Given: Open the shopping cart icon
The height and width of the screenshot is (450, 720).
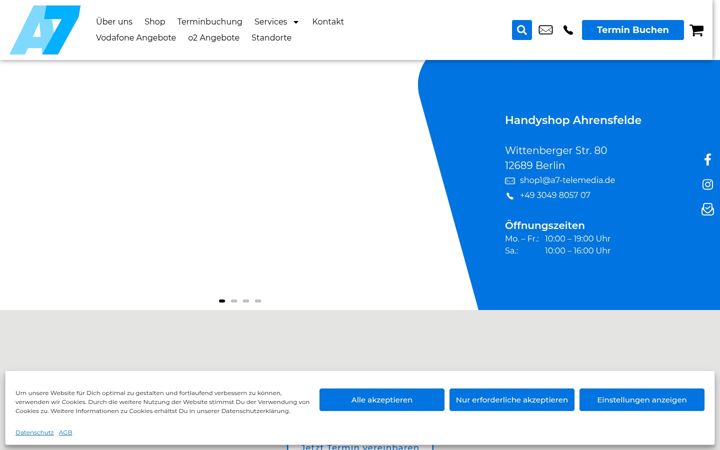Looking at the screenshot, I should (x=697, y=30).
